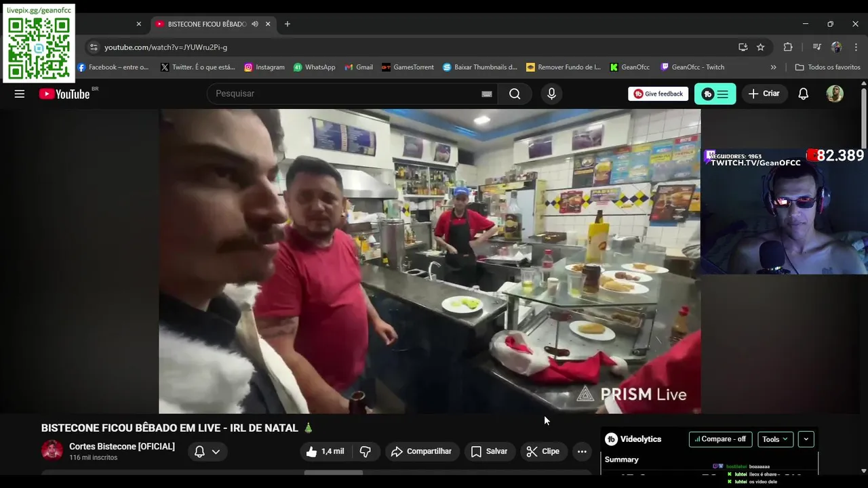Click the Criar create button
Screen dimensions: 868x488
(764, 94)
